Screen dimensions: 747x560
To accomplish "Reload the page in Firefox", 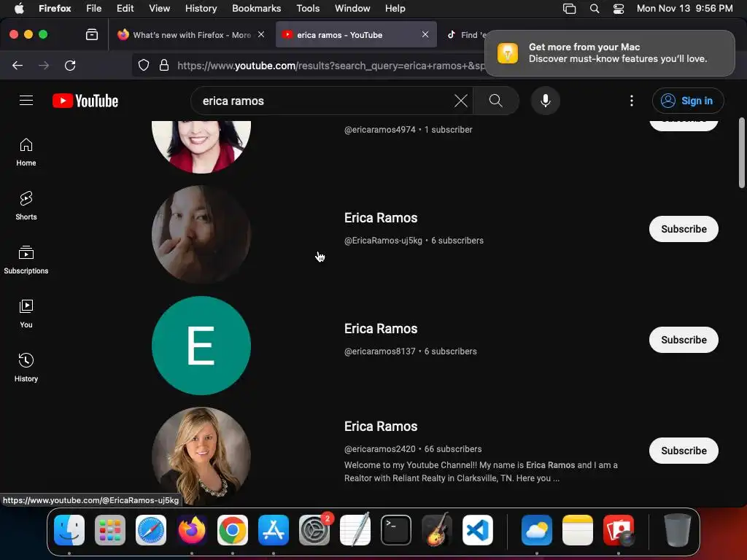I will click(70, 65).
